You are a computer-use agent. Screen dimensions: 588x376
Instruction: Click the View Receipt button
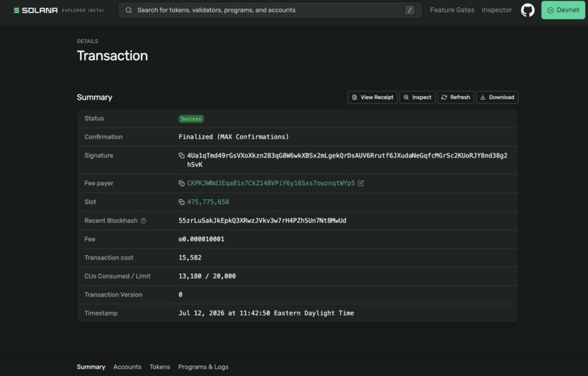click(x=372, y=98)
